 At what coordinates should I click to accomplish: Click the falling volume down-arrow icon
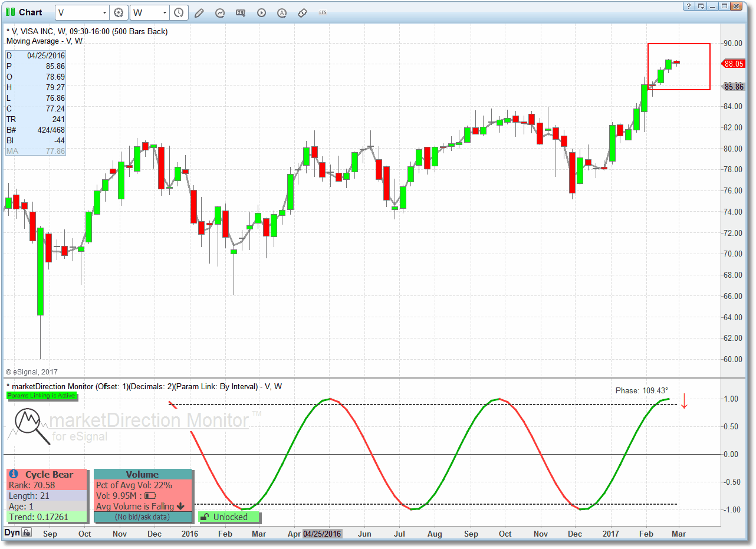click(x=180, y=507)
